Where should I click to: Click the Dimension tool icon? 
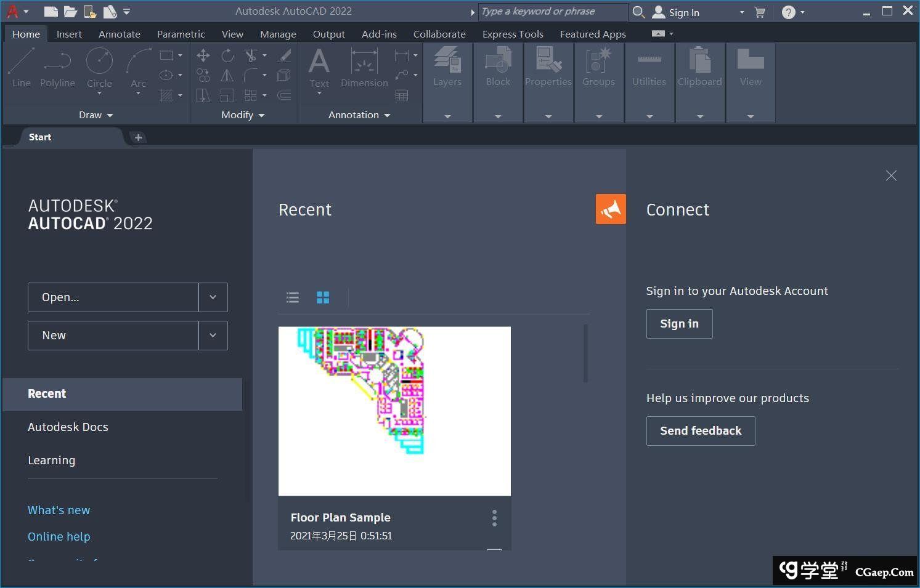tap(364, 62)
